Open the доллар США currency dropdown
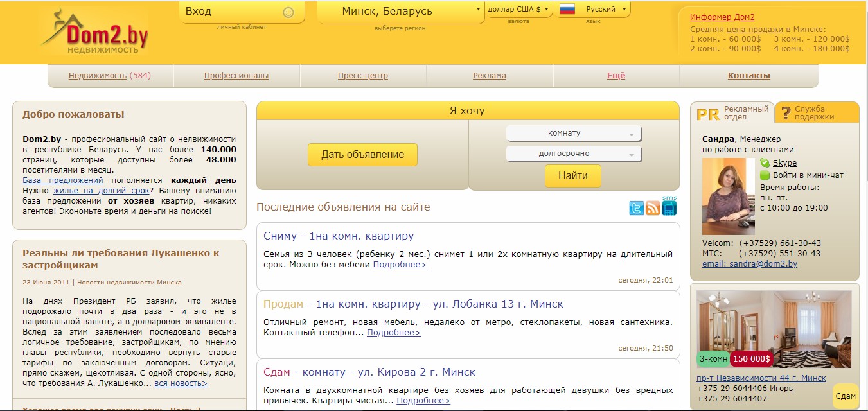The image size is (868, 411). point(518,9)
